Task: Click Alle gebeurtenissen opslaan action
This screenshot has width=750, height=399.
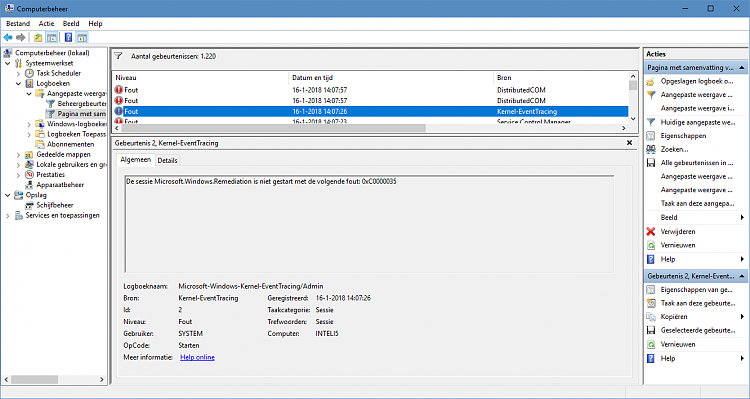Action: [697, 163]
